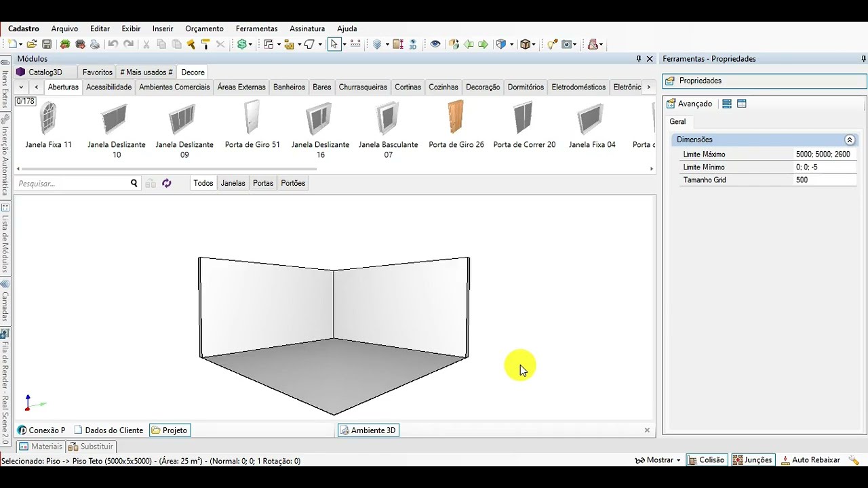Click the light bulb icon
Image resolution: width=868 pixels, height=488 pixels.
(552, 44)
